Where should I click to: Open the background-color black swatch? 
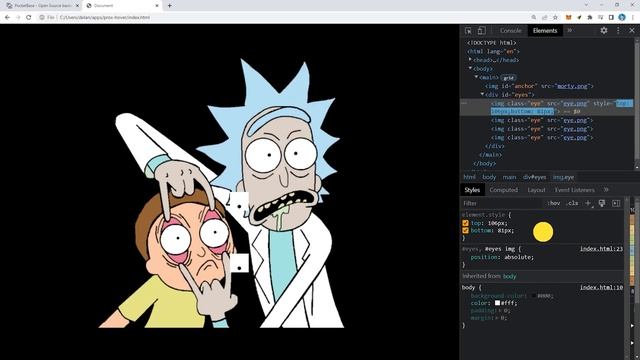[533, 296]
